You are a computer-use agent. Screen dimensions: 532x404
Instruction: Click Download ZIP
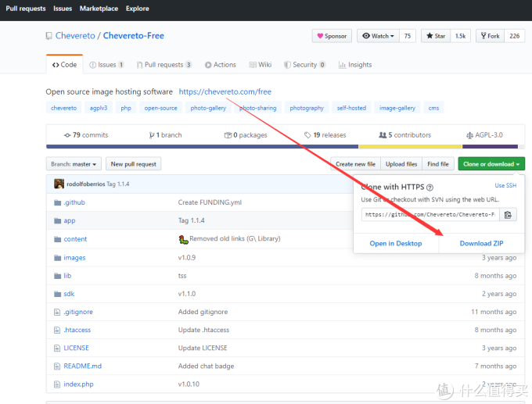point(481,243)
